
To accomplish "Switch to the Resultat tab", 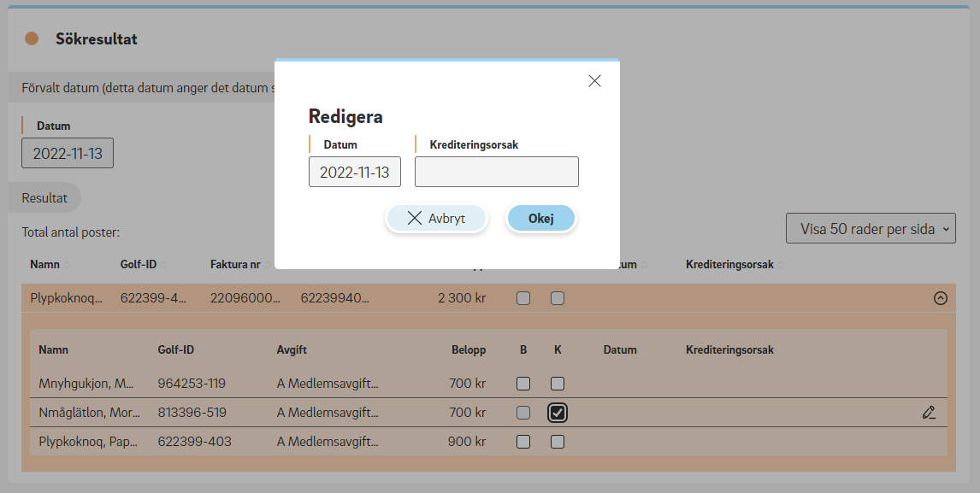I will 44,197.
